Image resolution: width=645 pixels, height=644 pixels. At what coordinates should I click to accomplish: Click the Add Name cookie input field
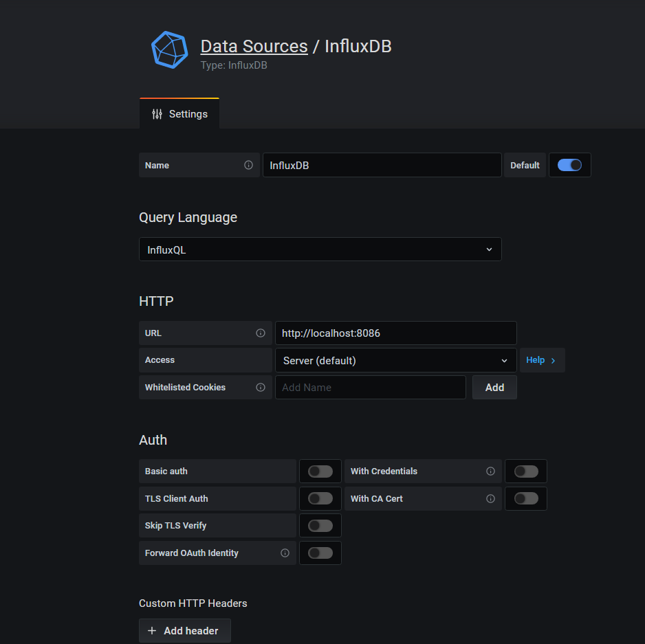[x=370, y=388]
